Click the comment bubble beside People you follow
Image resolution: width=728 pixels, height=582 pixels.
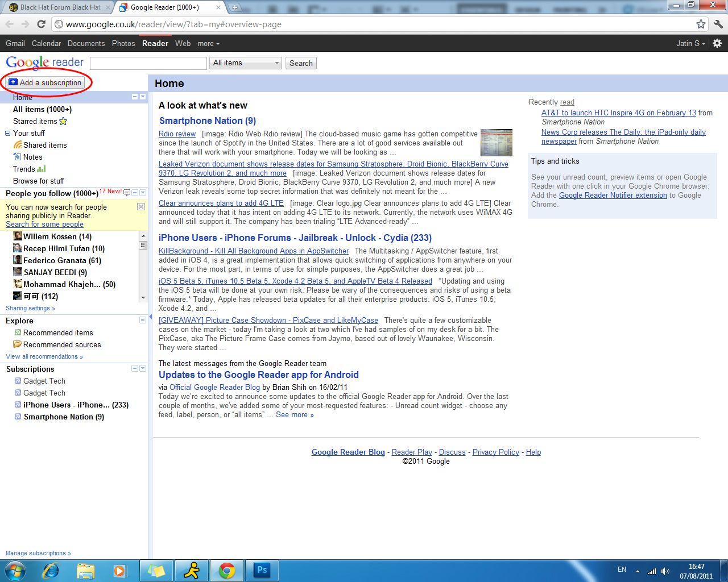point(127,193)
